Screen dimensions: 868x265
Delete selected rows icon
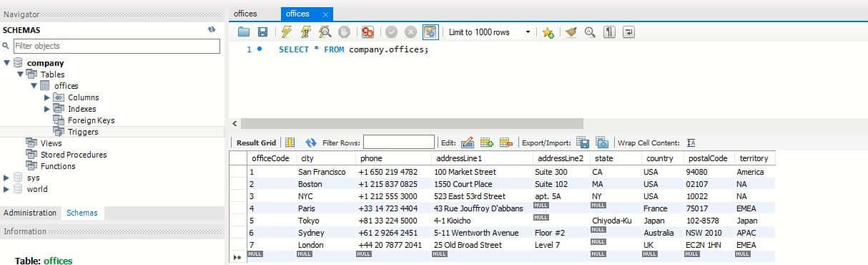506,143
